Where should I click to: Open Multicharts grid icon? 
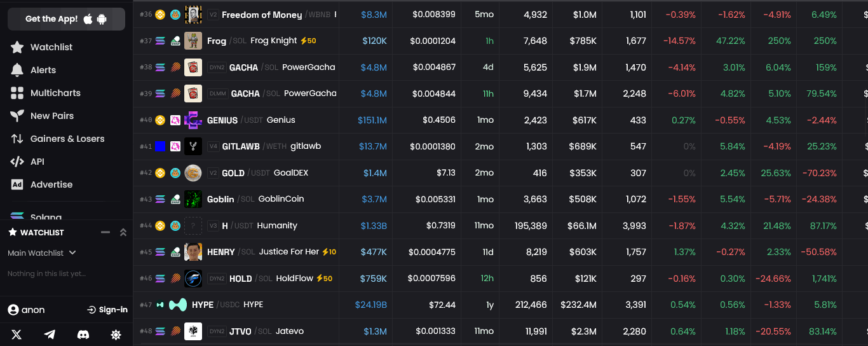point(17,93)
